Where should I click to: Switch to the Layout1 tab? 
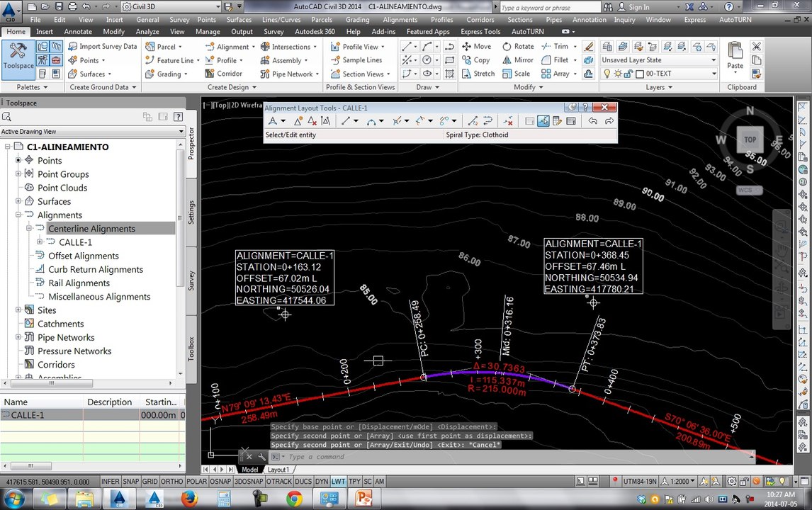pyautogui.click(x=278, y=470)
